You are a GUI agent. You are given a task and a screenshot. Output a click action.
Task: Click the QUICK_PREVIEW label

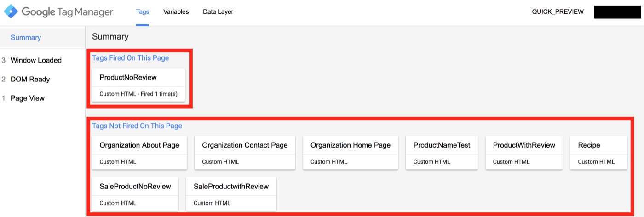tap(558, 12)
